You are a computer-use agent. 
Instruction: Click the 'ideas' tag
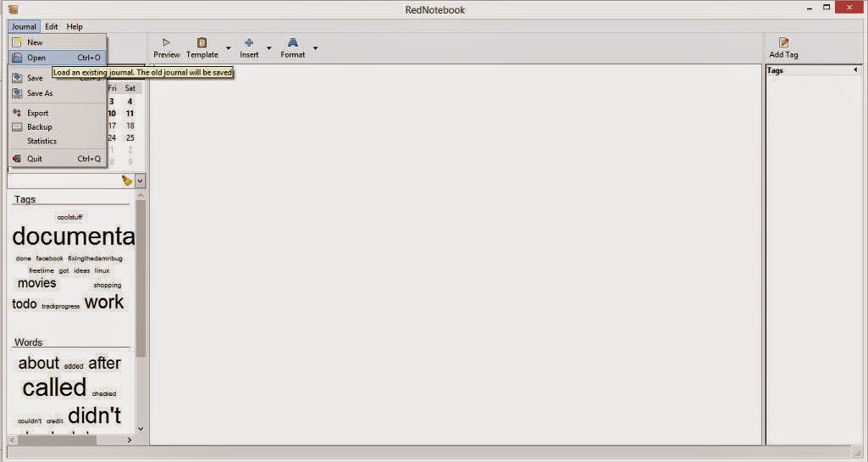point(82,270)
